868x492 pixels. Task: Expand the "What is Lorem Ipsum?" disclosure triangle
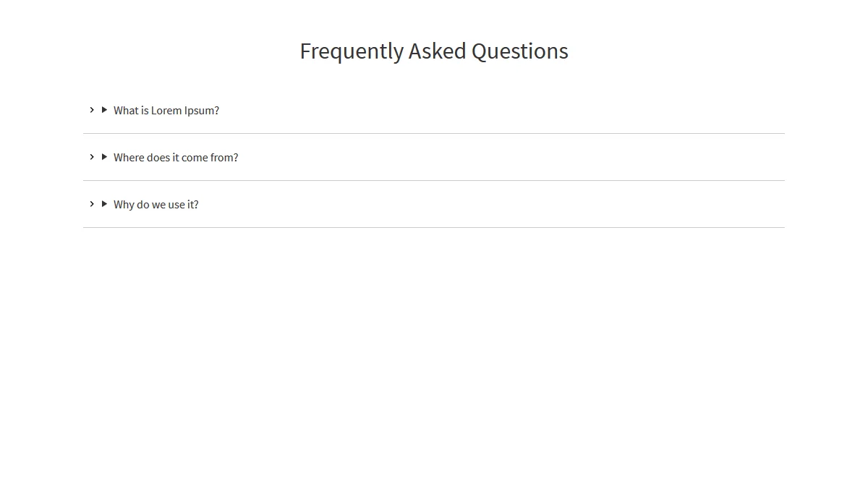[105, 110]
